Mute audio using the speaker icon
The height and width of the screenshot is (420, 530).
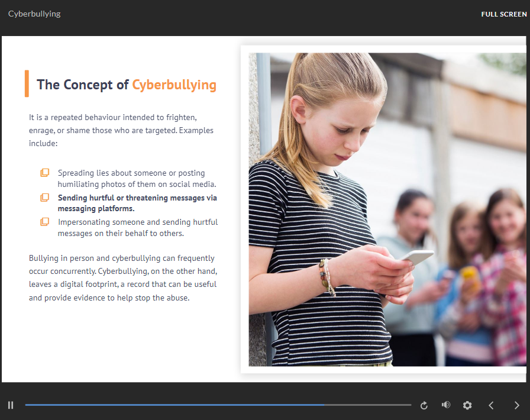[446, 405]
